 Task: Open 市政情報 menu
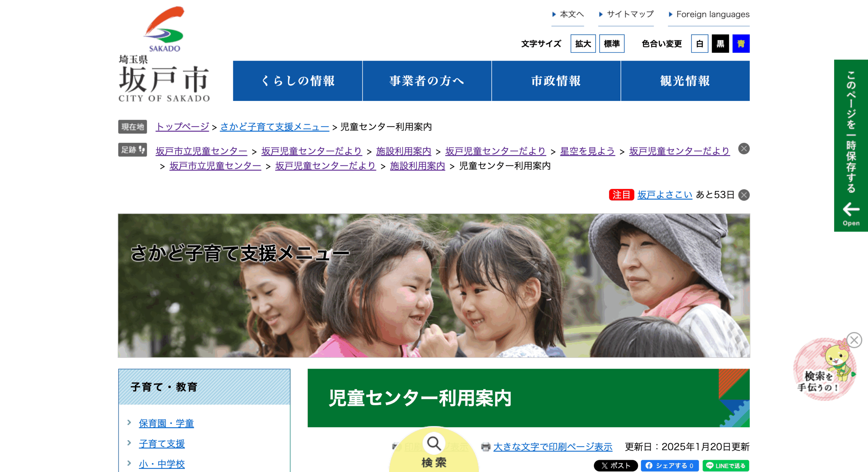pos(556,81)
